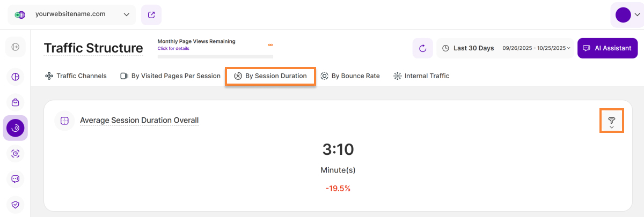Select the By Bounce Rate tab
The image size is (644, 217).
click(350, 76)
